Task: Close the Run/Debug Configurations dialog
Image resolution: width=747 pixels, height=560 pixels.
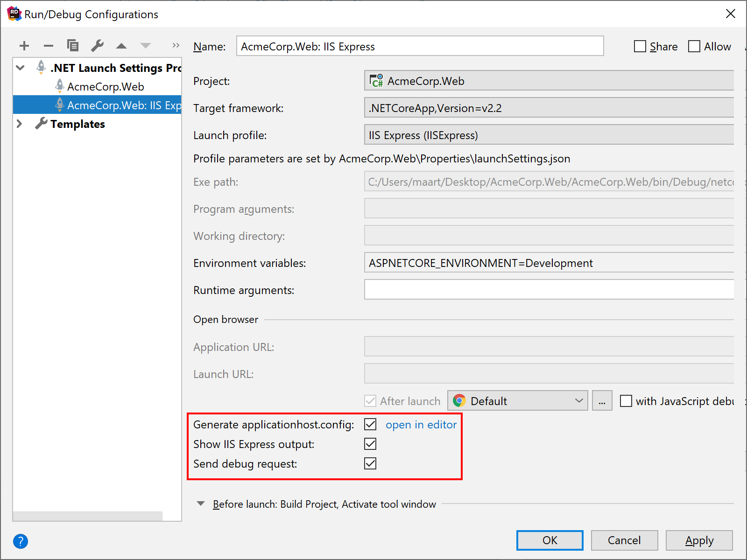Action: tap(731, 14)
